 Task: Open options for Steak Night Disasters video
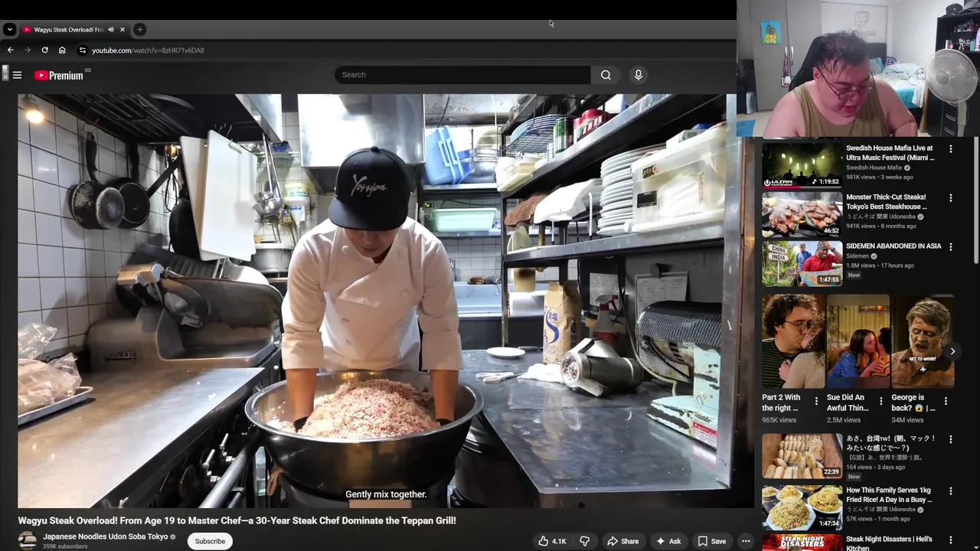coord(951,540)
